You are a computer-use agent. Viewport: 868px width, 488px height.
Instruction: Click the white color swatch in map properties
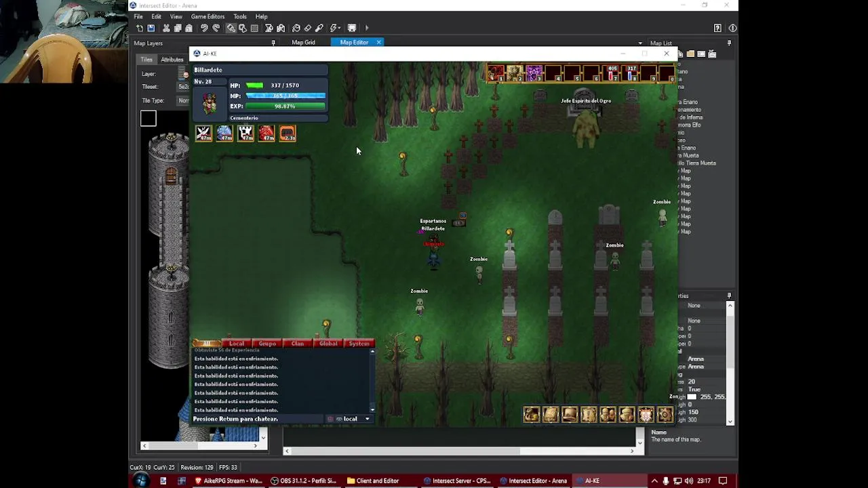coord(692,396)
